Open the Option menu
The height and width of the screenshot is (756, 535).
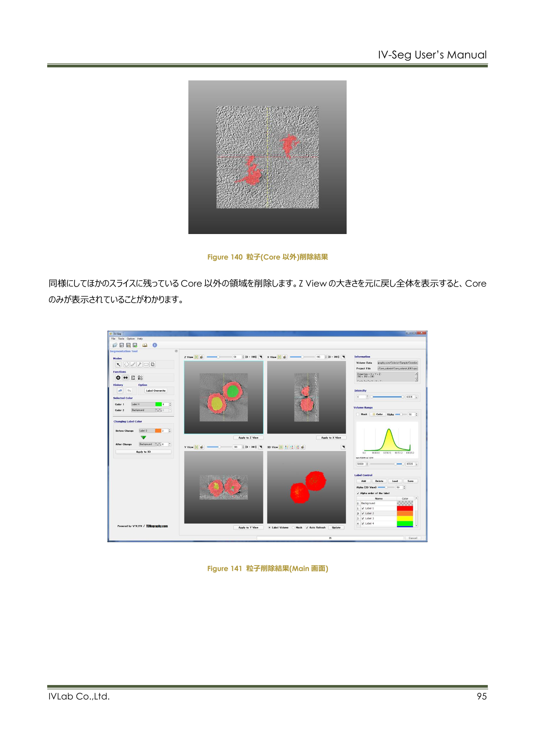[130, 339]
